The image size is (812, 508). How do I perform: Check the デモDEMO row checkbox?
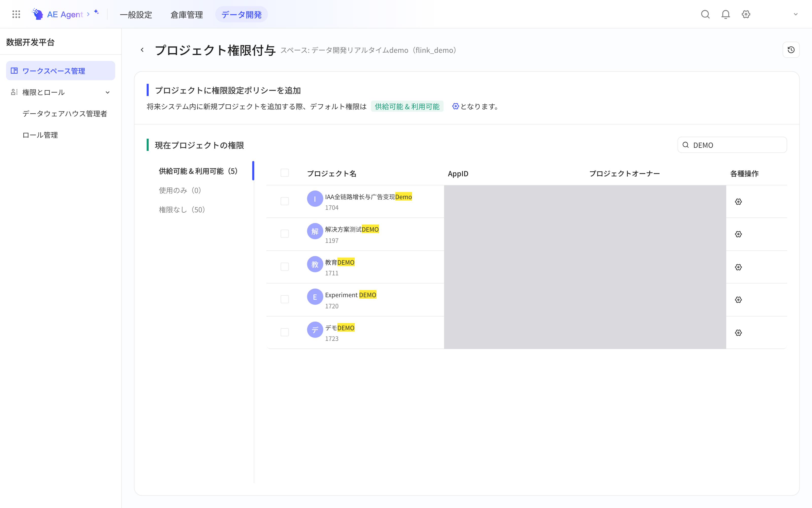click(x=284, y=332)
